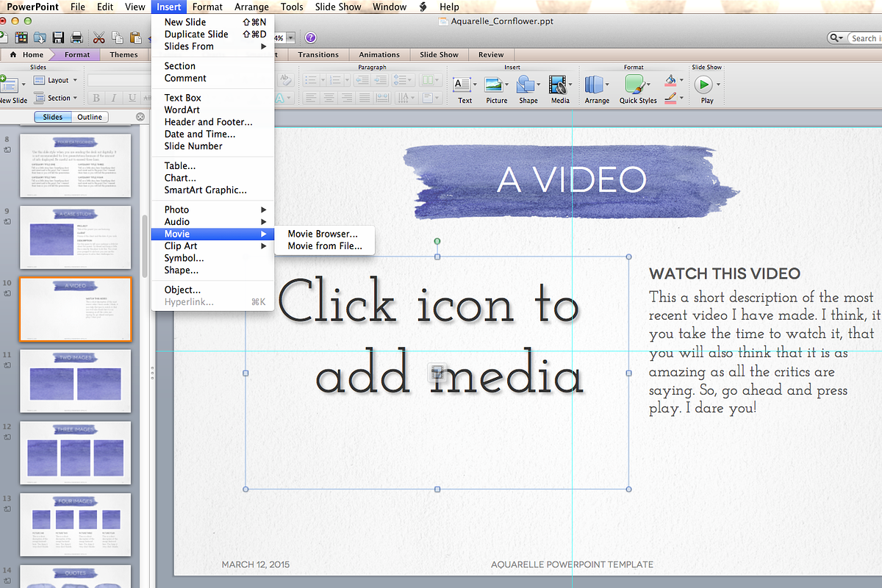Image resolution: width=882 pixels, height=588 pixels.
Task: Switch slide pane to Slides view
Action: click(x=53, y=117)
